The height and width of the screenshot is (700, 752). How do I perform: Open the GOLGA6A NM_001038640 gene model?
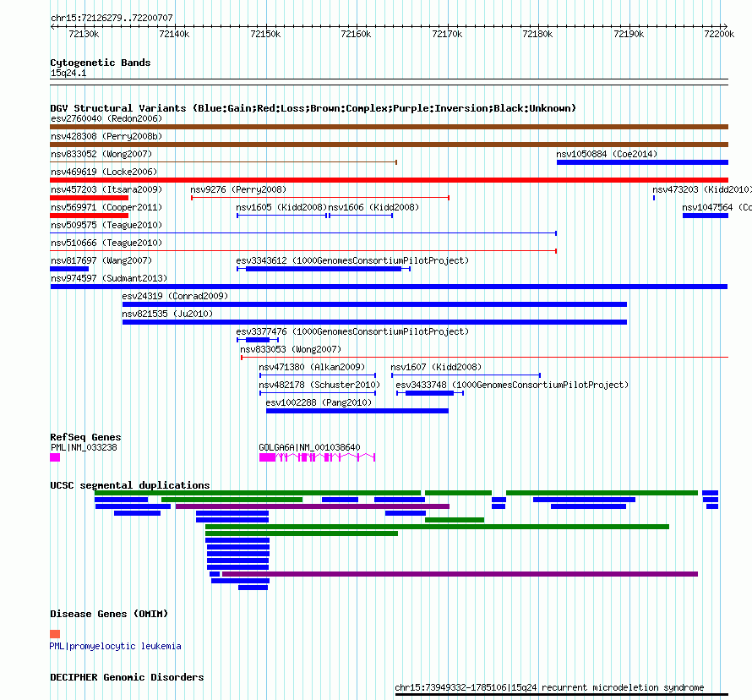click(x=317, y=457)
